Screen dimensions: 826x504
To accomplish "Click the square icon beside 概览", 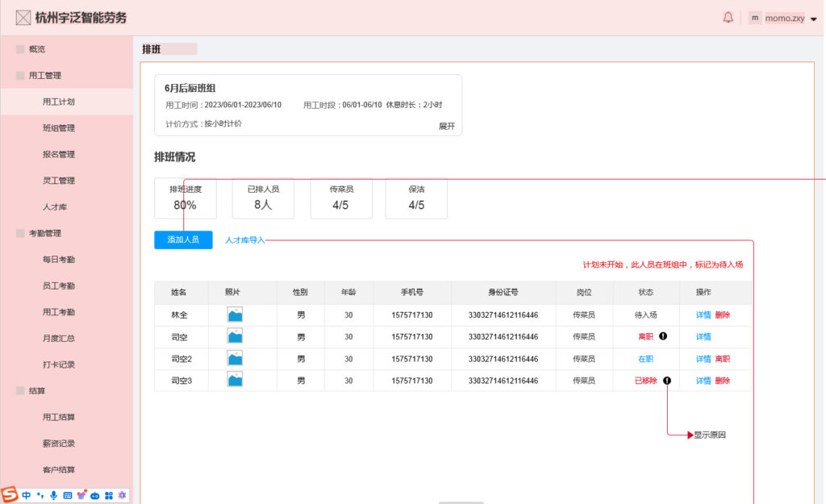I will pyautogui.click(x=20, y=49).
